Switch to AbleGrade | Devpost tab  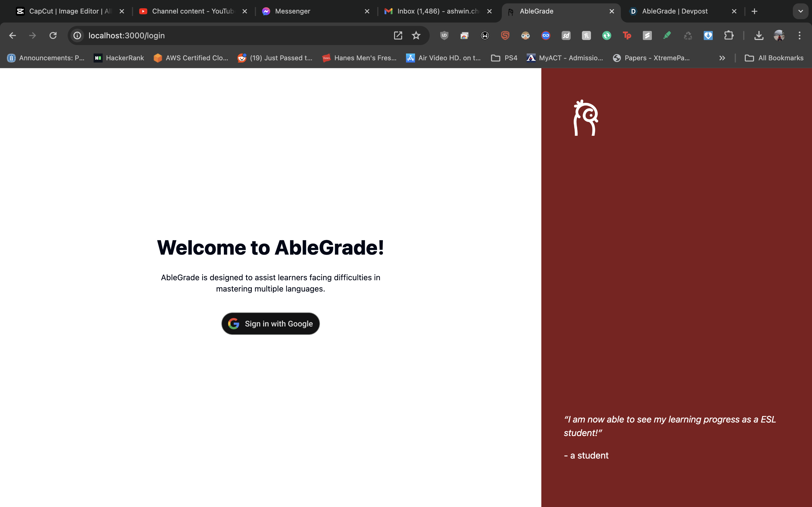coord(674,11)
